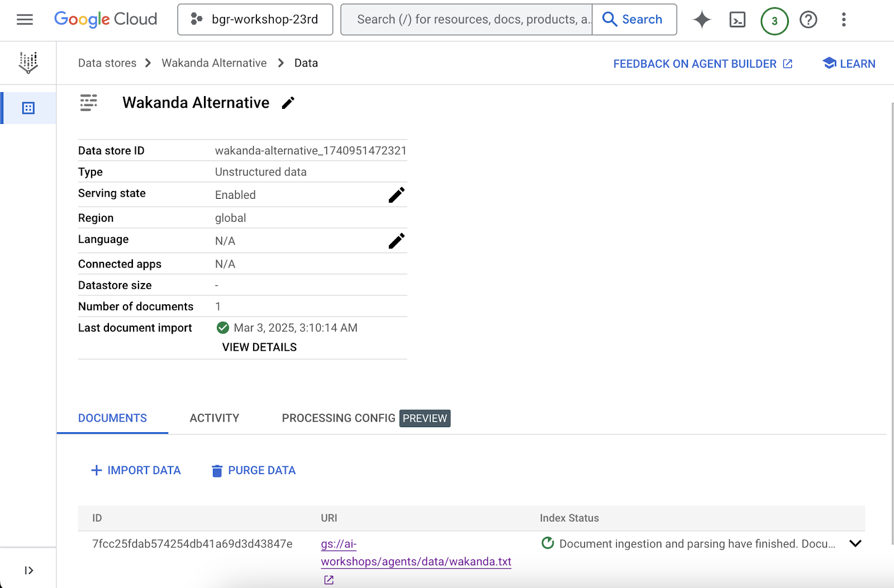Screen dimensions: 894x588
Task: Click the Purge Data button
Action: coord(254,470)
